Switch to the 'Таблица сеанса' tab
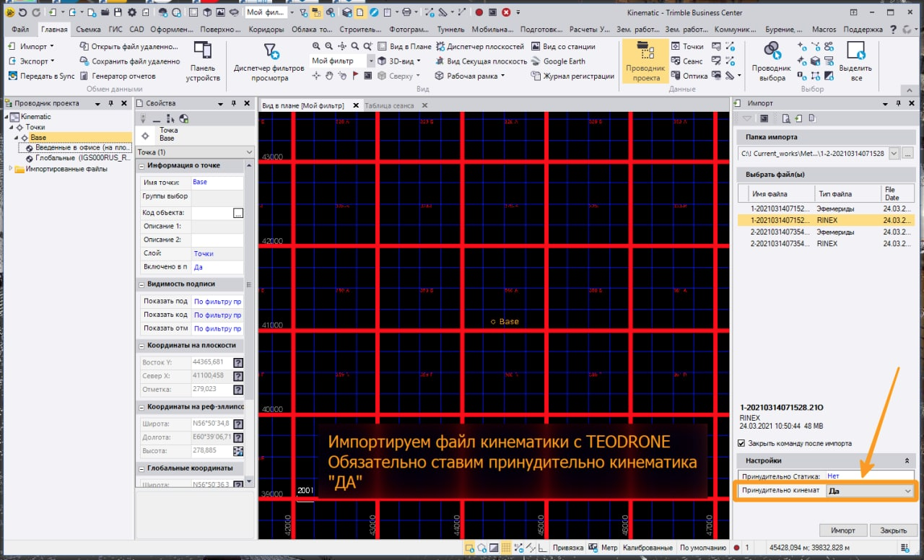Image resolution: width=924 pixels, height=560 pixels. pos(389,105)
